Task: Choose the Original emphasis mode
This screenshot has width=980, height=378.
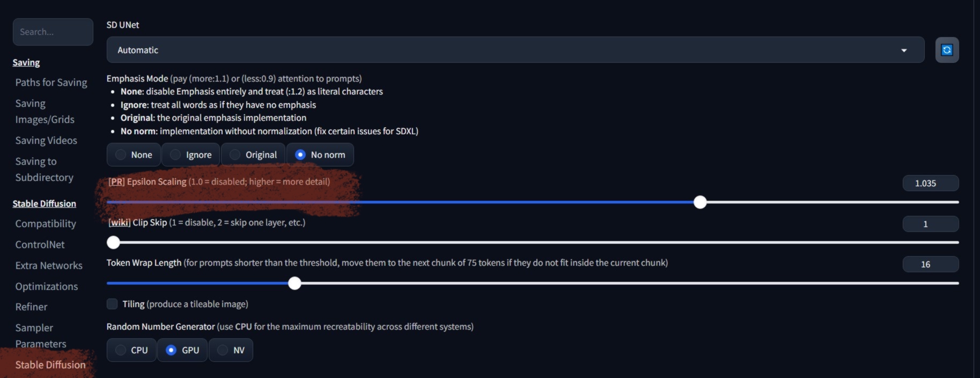Action: [x=253, y=155]
